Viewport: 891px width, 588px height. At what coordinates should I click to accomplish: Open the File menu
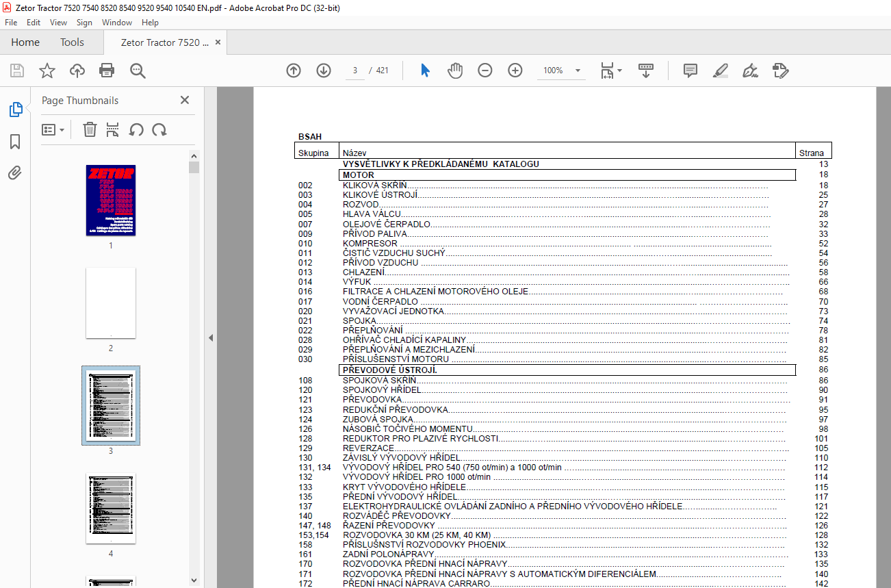tap(11, 23)
